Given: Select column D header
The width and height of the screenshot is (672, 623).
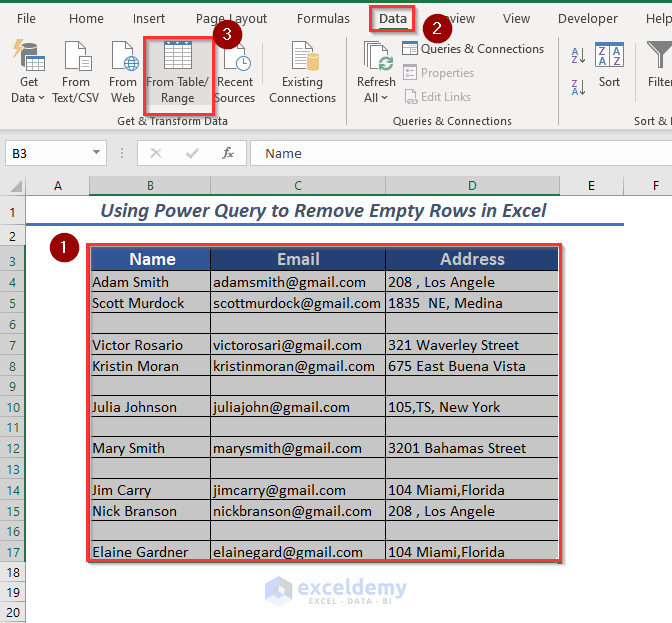Looking at the screenshot, I should (x=472, y=186).
